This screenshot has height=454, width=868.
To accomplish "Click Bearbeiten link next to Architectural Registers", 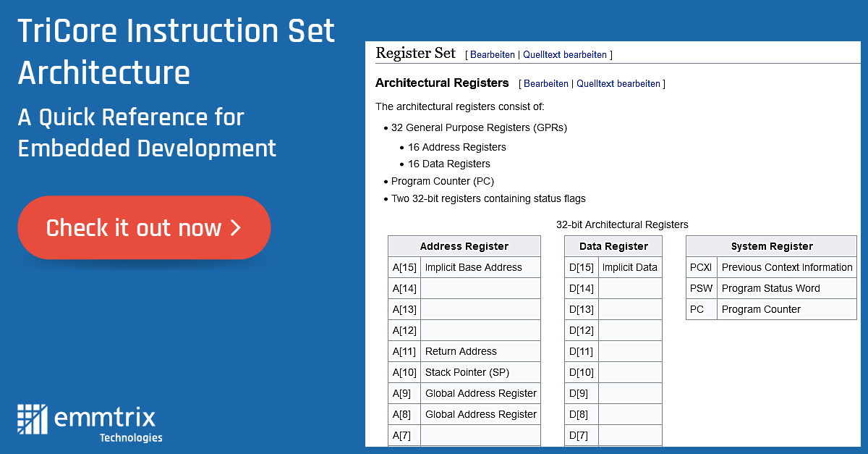I will point(546,83).
